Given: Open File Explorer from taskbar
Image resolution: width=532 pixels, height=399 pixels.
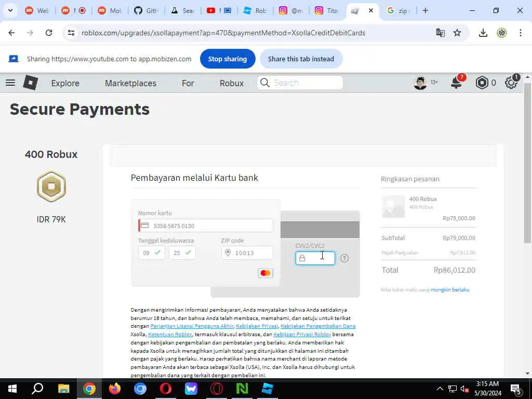Looking at the screenshot, I should 63,389.
